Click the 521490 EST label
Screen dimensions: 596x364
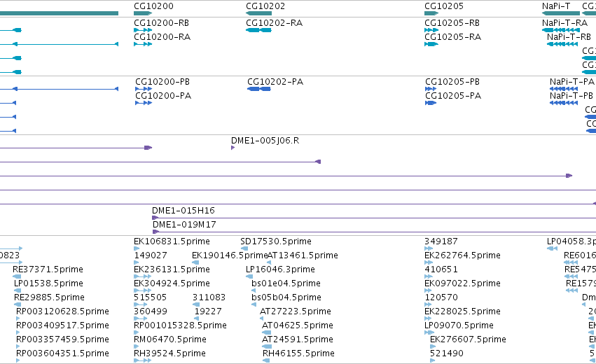[447, 353]
